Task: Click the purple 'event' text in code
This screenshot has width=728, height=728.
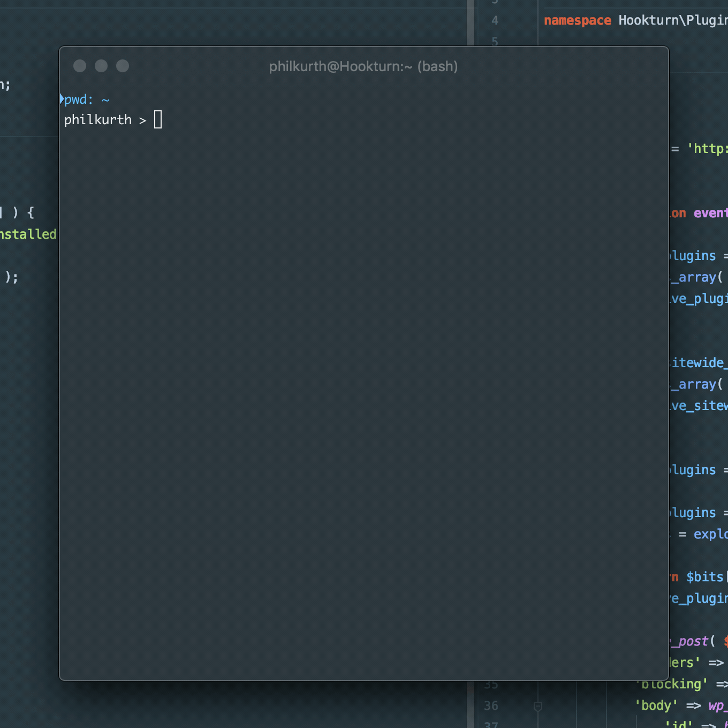Action: [x=710, y=213]
